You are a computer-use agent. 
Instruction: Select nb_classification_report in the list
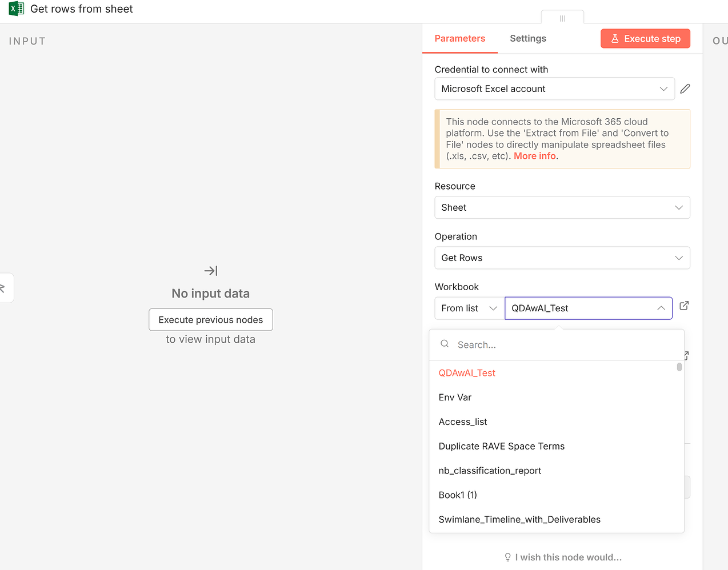click(490, 471)
